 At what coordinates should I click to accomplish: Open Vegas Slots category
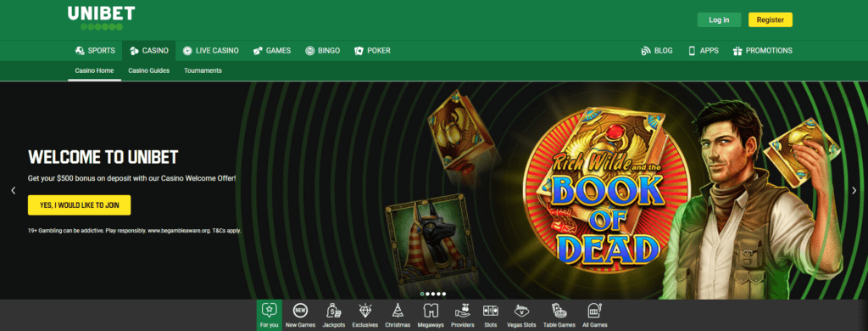pos(520,315)
